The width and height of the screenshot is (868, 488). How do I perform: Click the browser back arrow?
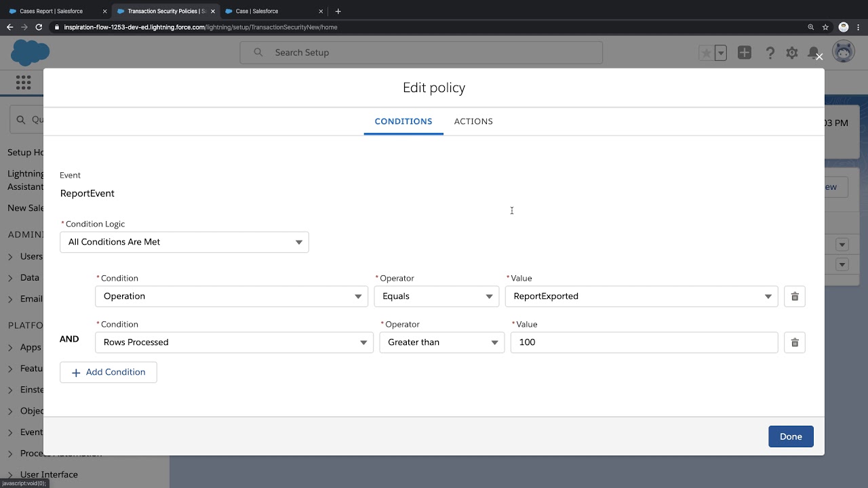(x=9, y=27)
